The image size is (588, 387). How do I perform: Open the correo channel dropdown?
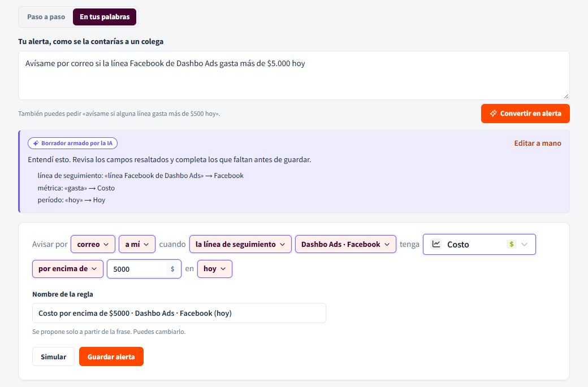(x=93, y=244)
